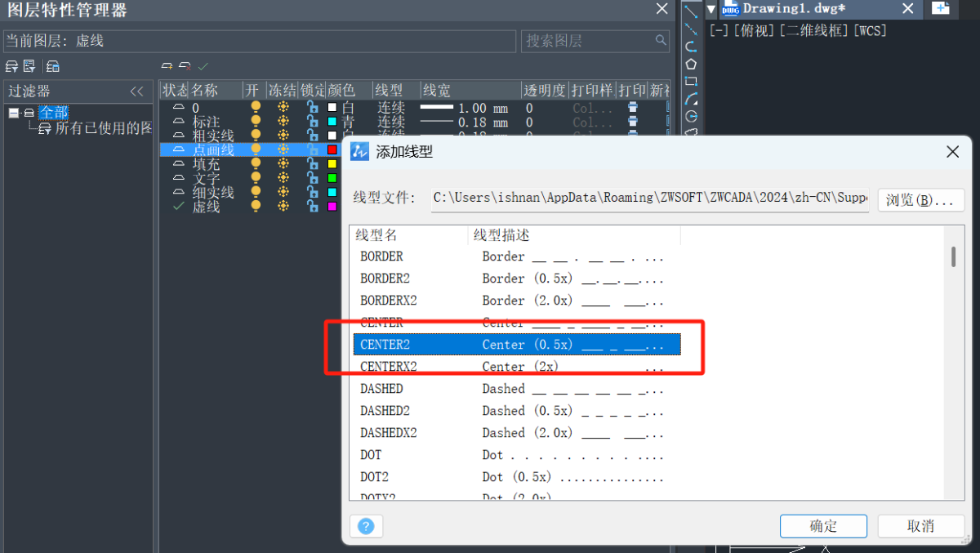
Task: Pick the Arc drawing tool
Action: coord(691,99)
